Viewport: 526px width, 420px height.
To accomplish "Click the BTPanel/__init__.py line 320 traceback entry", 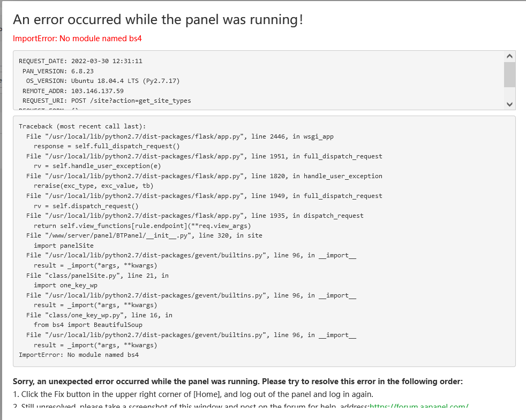I will (144, 235).
